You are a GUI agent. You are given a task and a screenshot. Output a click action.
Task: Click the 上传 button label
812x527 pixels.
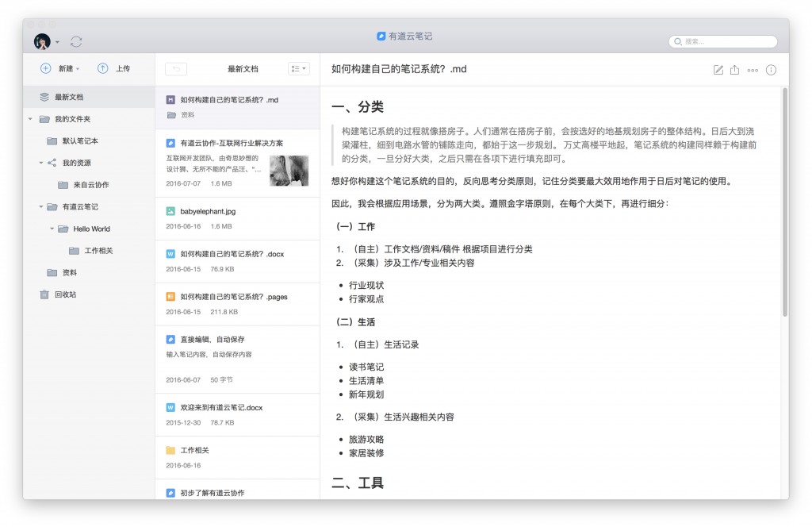click(x=123, y=68)
